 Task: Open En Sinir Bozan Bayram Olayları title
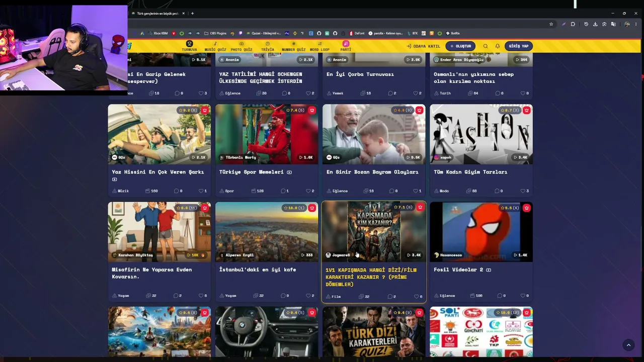tap(372, 172)
